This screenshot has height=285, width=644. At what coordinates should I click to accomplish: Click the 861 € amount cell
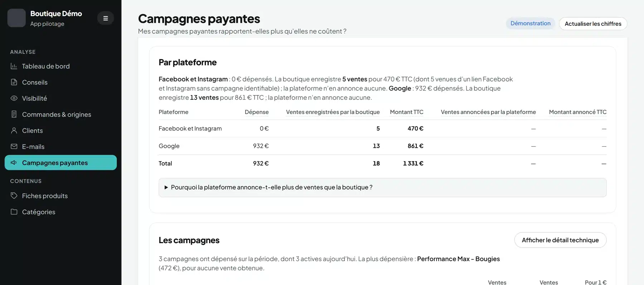coord(415,146)
